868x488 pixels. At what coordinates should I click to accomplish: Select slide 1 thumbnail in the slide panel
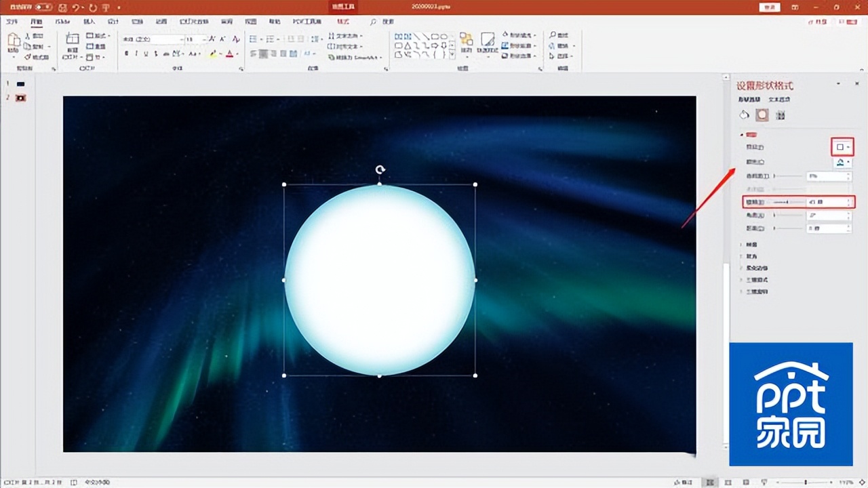point(20,84)
